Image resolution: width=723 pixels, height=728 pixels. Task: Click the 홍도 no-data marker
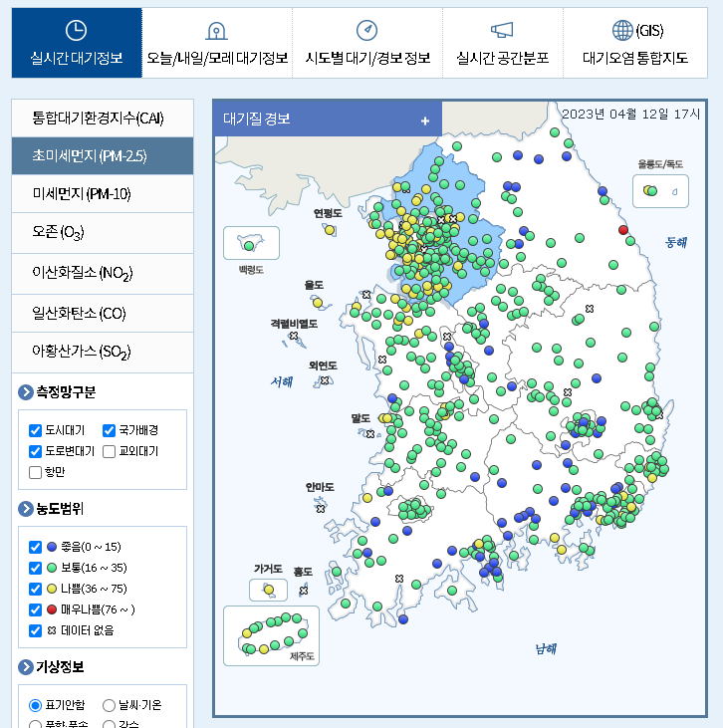tap(304, 591)
